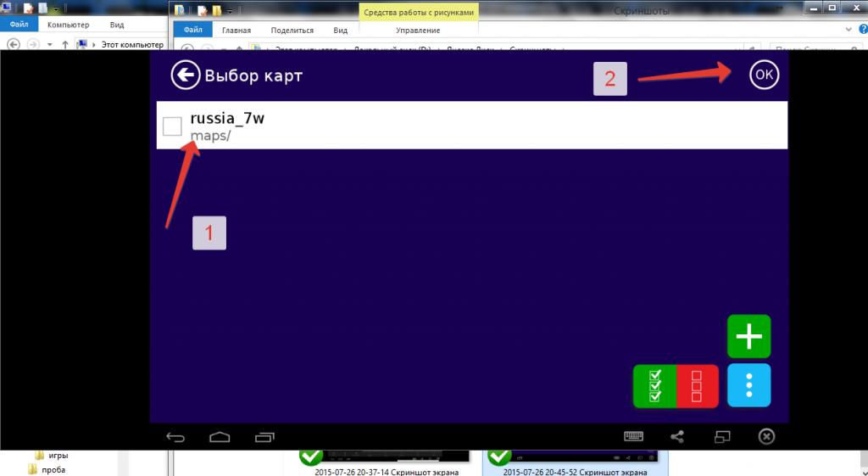Open the Вид tab in the Скриншоты window
Screen dimensions: 868x476
tap(341, 31)
